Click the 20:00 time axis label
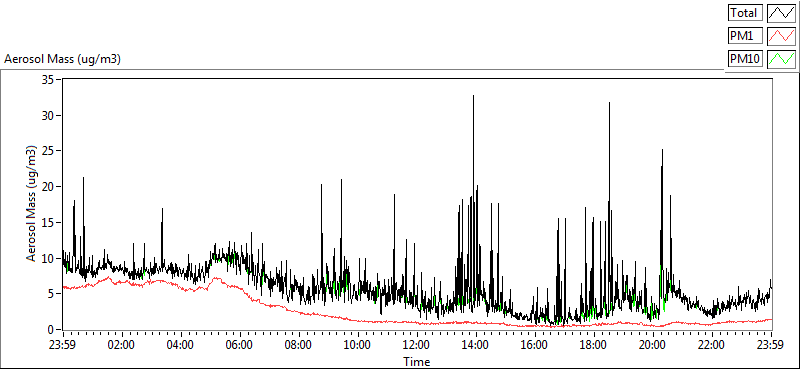Screen dimensions: 800x369 653,344
